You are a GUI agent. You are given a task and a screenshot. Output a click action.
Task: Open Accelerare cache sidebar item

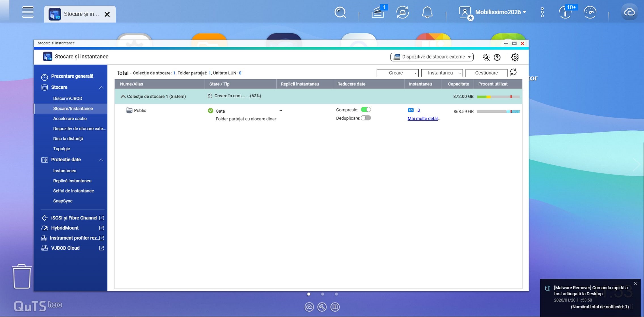[70, 119]
